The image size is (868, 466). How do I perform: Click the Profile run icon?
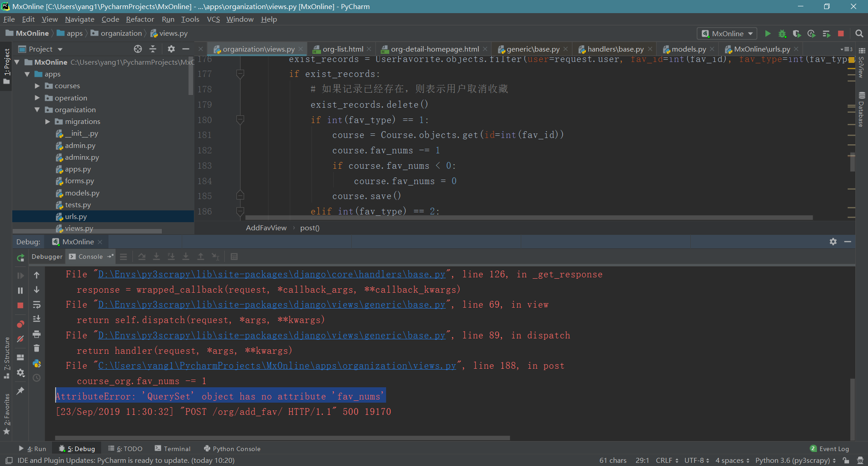[811, 33]
